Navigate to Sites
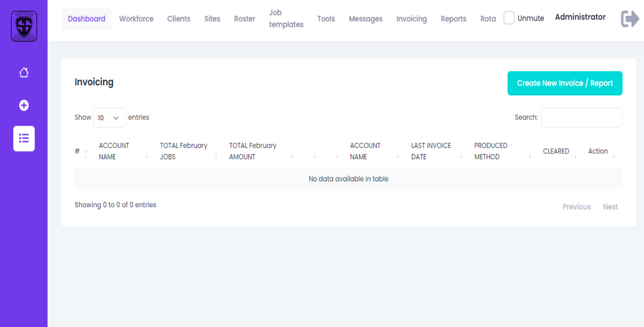Image resolution: width=644 pixels, height=327 pixels. click(212, 19)
